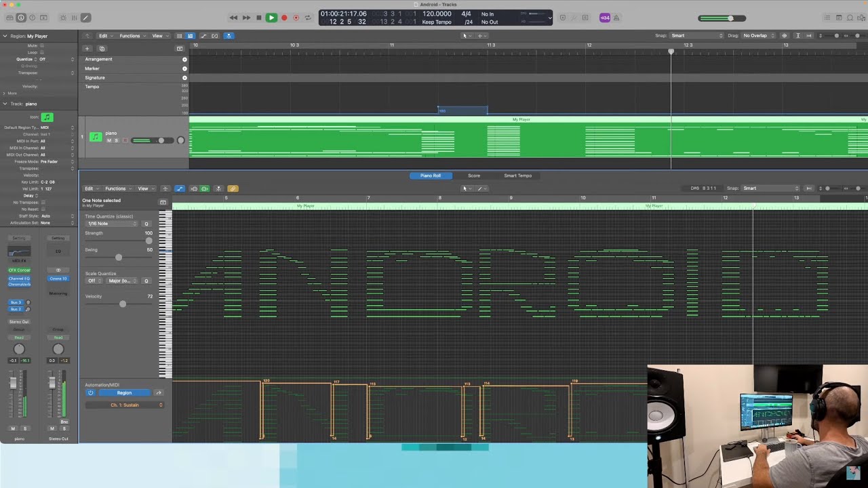Screen dimensions: 868x488
Task: Toggle the automation power button
Action: point(90,393)
